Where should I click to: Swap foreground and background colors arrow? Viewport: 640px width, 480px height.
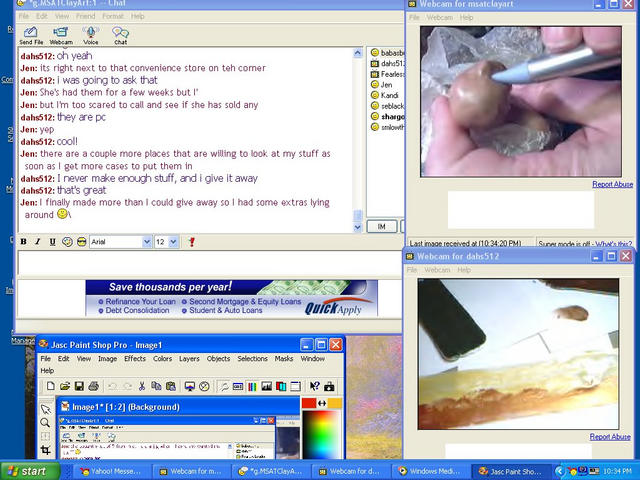pos(322,403)
